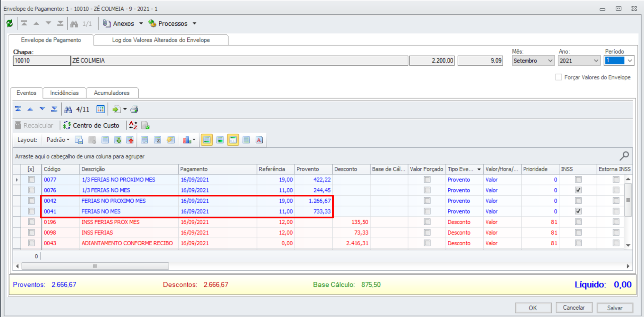644x317 pixels.
Task: Open the Mês Setembro dropdown
Action: 550,61
